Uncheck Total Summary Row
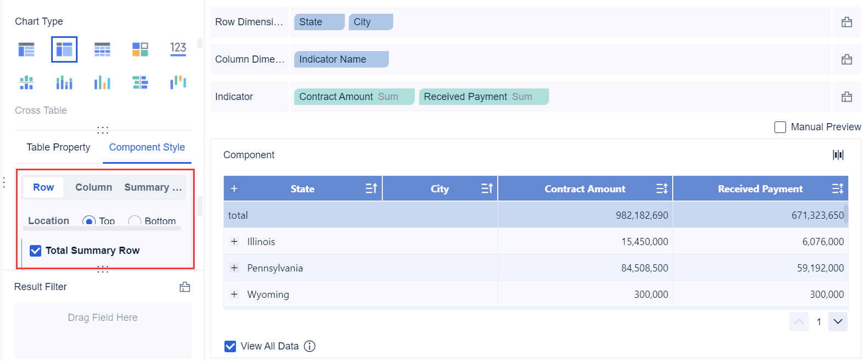Image resolution: width=868 pixels, height=361 pixels. tap(36, 251)
